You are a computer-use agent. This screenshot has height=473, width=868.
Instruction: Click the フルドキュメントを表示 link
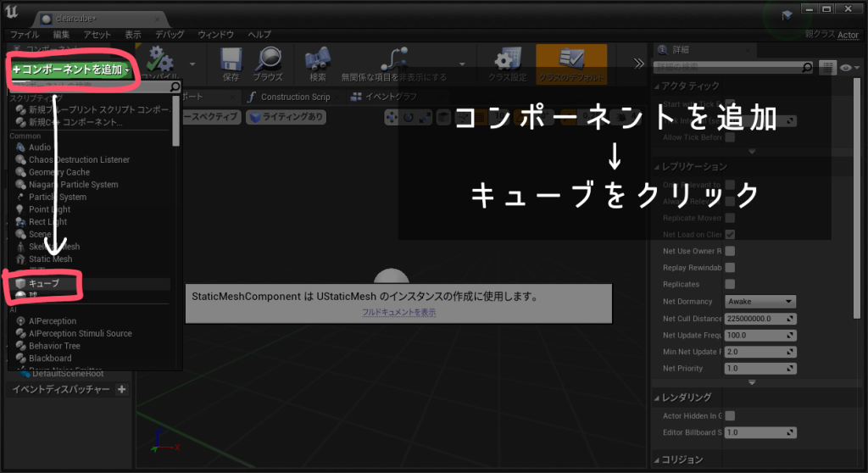point(398,313)
